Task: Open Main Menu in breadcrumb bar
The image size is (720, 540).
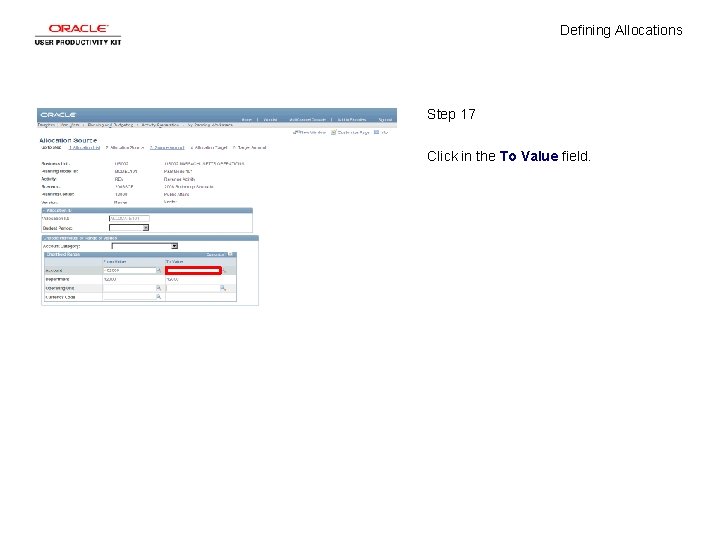Action: pos(70,125)
